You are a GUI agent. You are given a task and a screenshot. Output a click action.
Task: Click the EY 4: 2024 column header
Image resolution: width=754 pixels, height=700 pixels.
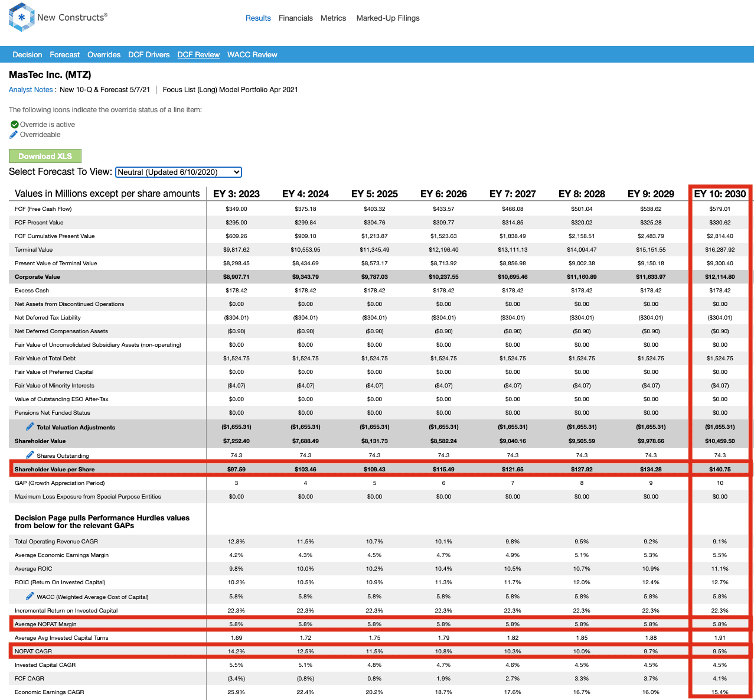pos(305,194)
